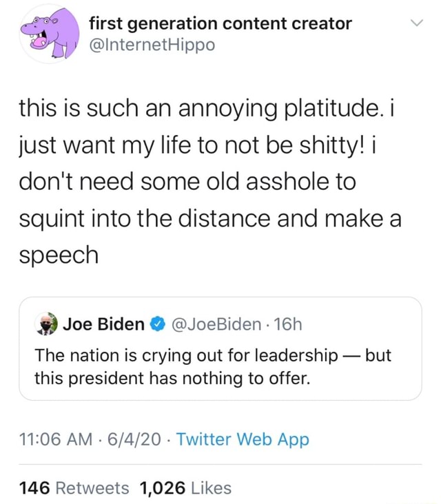The width and height of the screenshot is (441, 504).
Task: Open the 'Twitter Web App' source link
Action: pos(243,439)
